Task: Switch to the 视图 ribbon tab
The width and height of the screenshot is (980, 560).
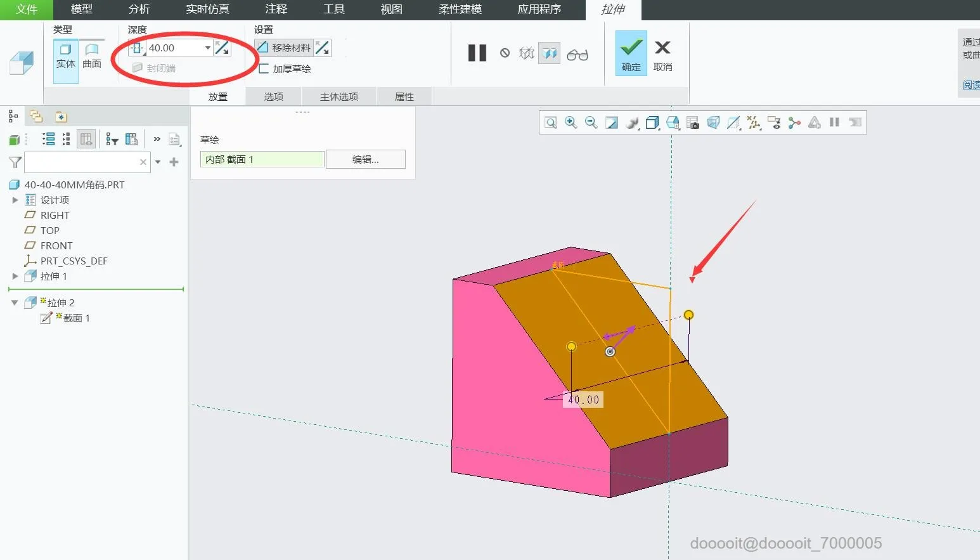Action: click(x=392, y=10)
